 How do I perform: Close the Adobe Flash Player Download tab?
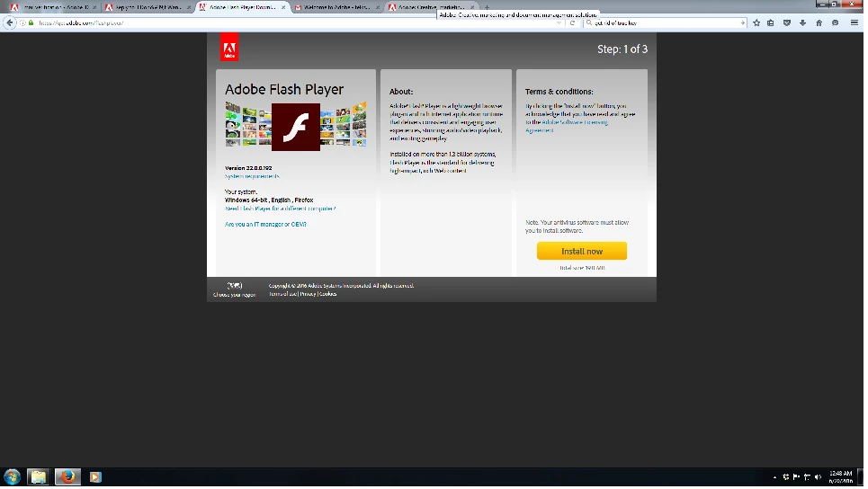point(285,7)
